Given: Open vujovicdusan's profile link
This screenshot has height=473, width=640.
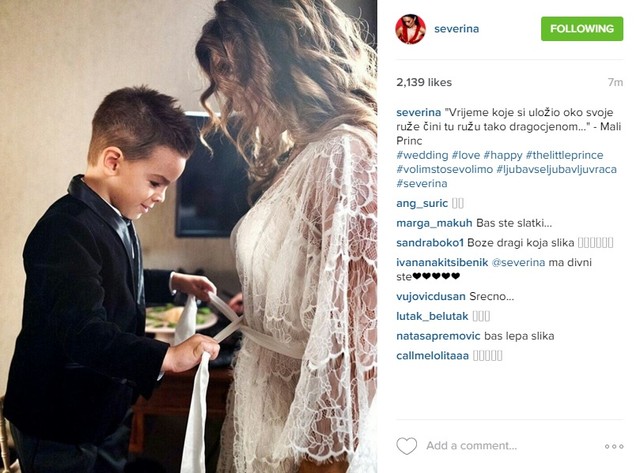Looking at the screenshot, I should click(431, 297).
